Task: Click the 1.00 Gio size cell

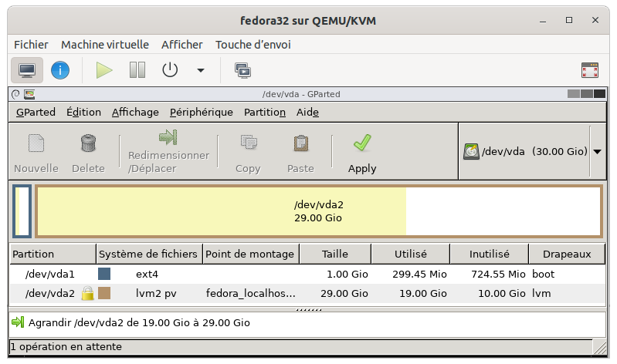Action: pyautogui.click(x=347, y=275)
